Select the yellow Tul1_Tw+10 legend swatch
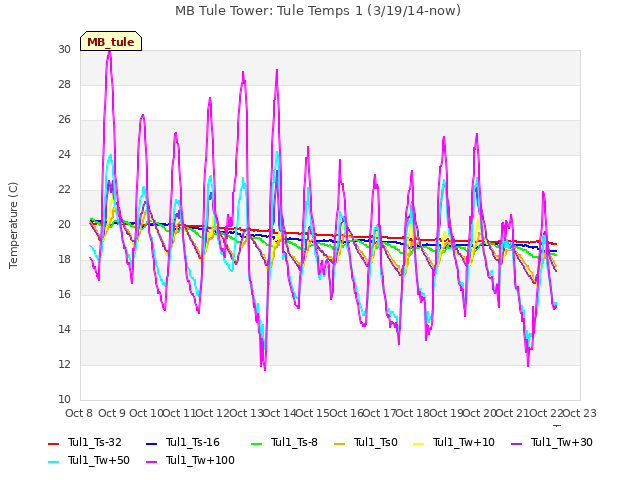The width and height of the screenshot is (640, 480). click(418, 444)
